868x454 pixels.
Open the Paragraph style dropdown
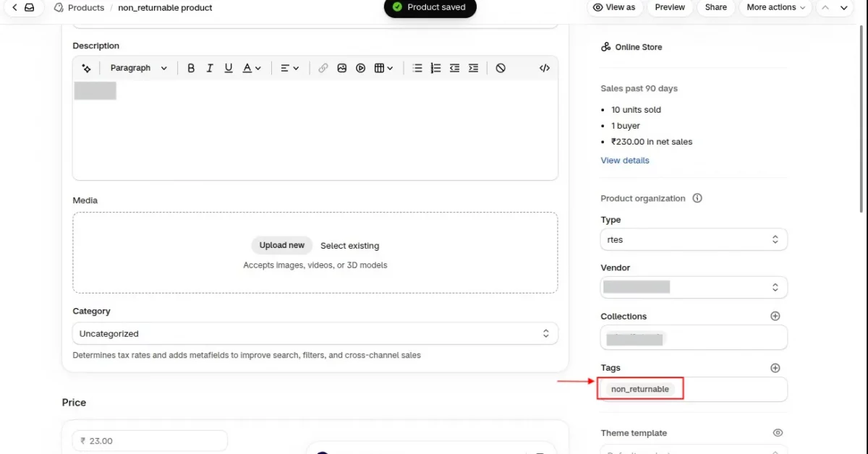point(138,68)
